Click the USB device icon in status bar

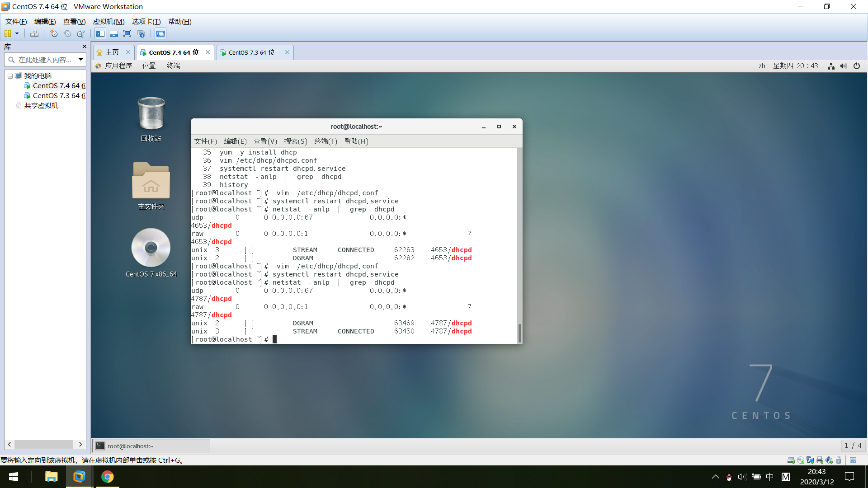pyautogui.click(x=839, y=460)
